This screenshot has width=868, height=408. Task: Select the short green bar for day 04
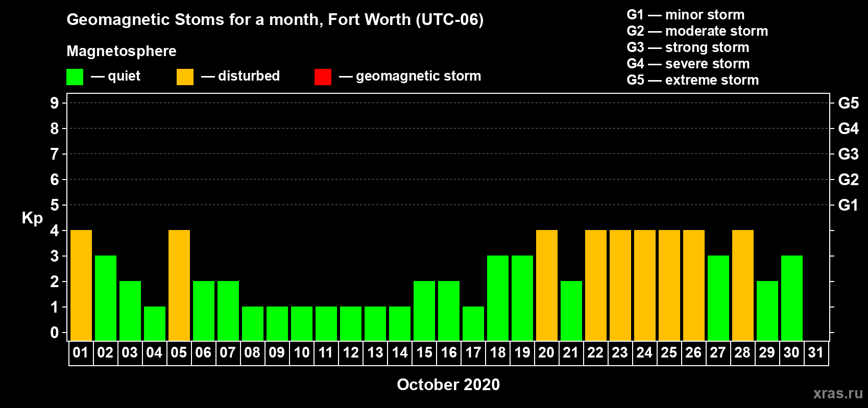[155, 323]
